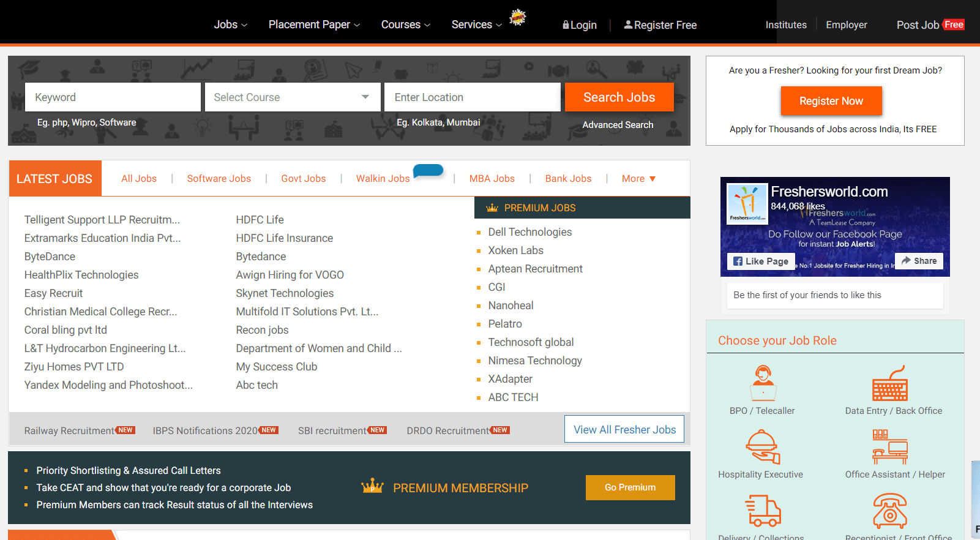Click the Premium Jobs crown icon
The width and height of the screenshot is (980, 540).
pos(492,208)
